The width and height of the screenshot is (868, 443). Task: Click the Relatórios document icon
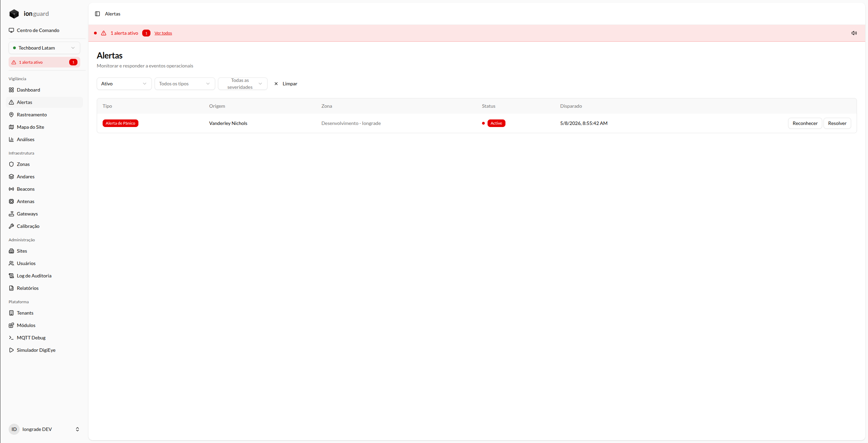pyautogui.click(x=11, y=288)
